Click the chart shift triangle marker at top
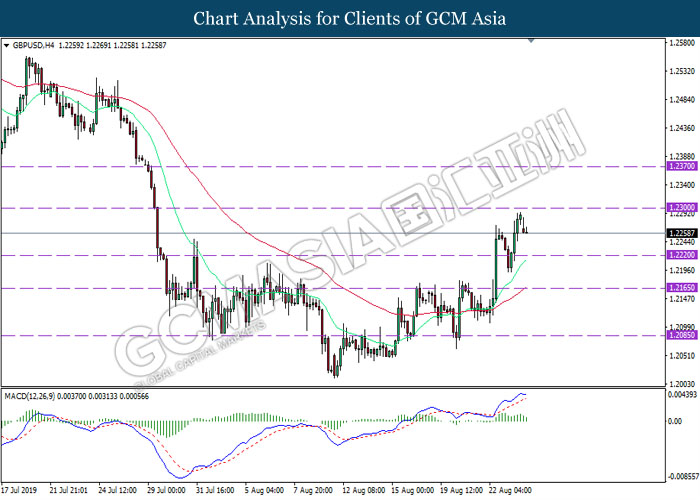Image resolution: width=700 pixels, height=500 pixels. pos(531,41)
